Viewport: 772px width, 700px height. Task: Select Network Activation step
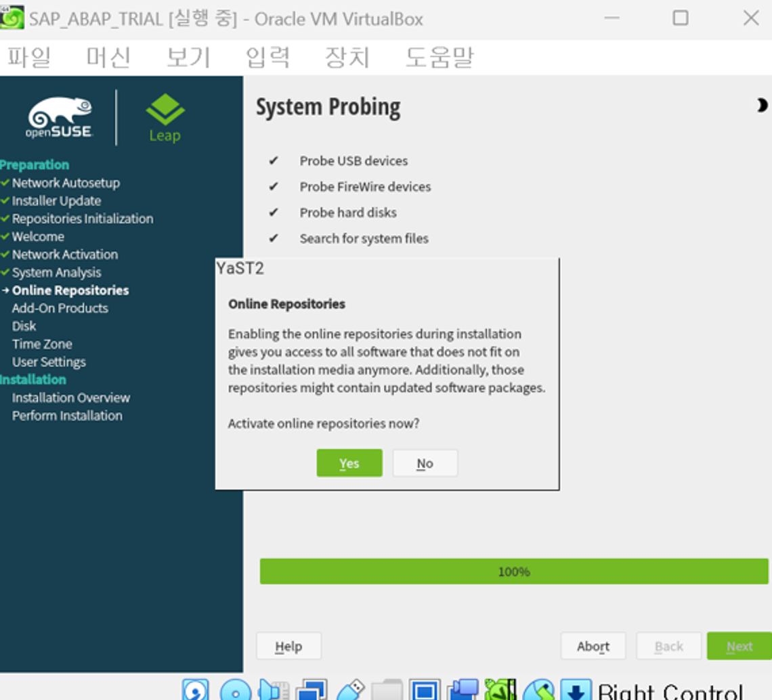point(65,255)
